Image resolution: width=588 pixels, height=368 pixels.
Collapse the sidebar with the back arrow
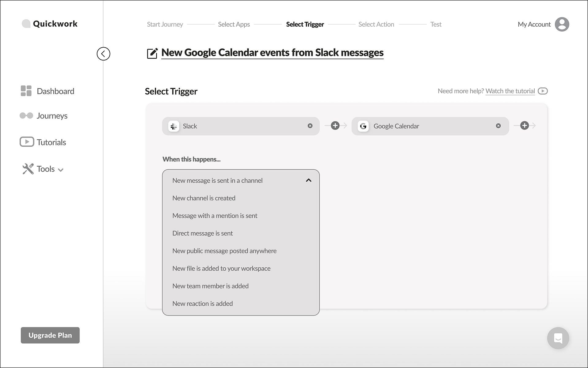click(x=103, y=54)
